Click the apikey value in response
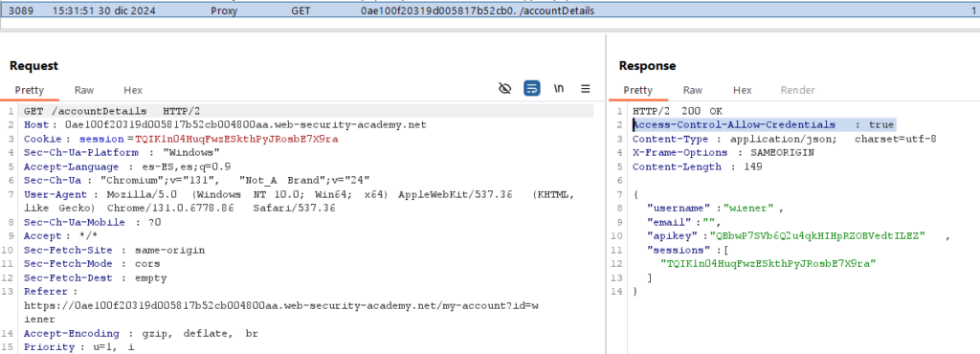 (817, 235)
